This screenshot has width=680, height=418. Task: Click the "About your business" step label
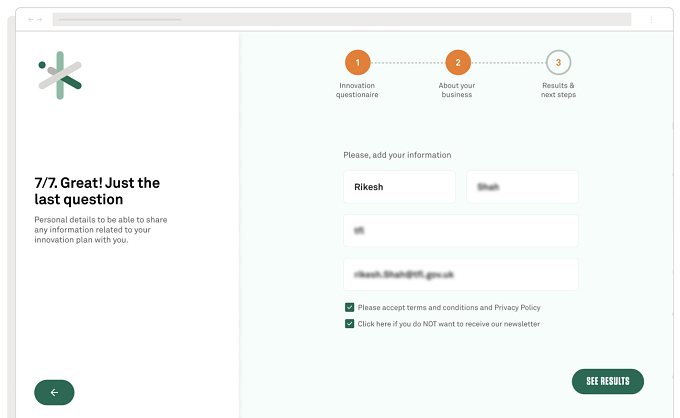[x=457, y=90]
